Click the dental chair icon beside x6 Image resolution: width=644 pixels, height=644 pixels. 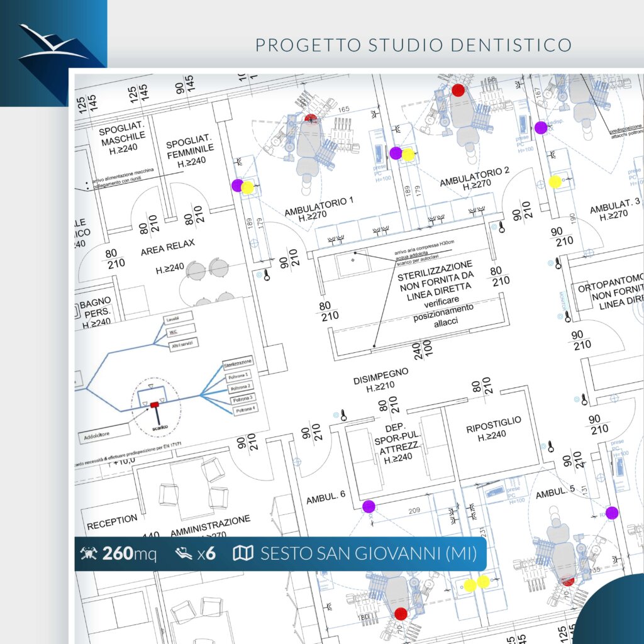point(183,553)
